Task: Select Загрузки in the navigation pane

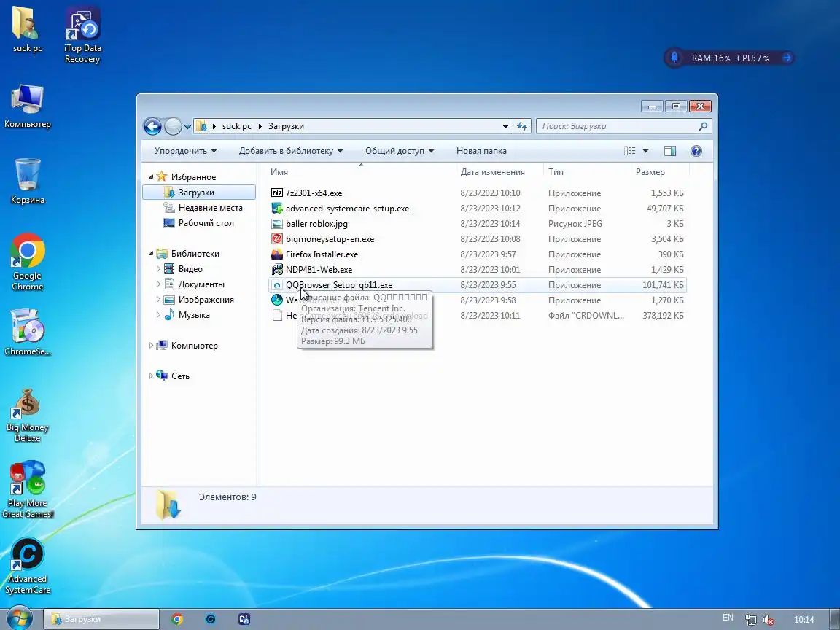Action: click(199, 192)
